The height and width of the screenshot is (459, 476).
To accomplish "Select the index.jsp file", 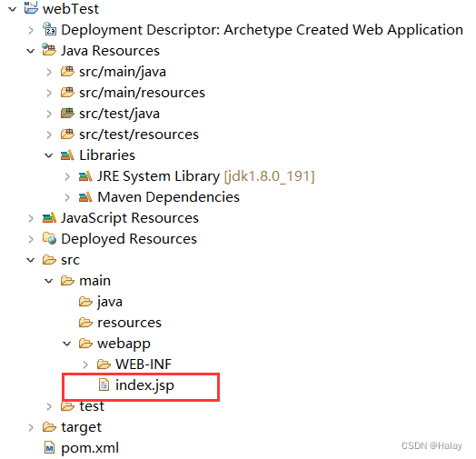I will 144,385.
